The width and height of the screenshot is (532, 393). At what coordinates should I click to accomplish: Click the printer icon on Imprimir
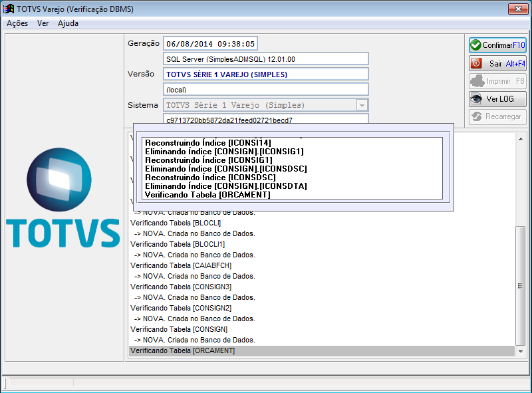click(477, 81)
